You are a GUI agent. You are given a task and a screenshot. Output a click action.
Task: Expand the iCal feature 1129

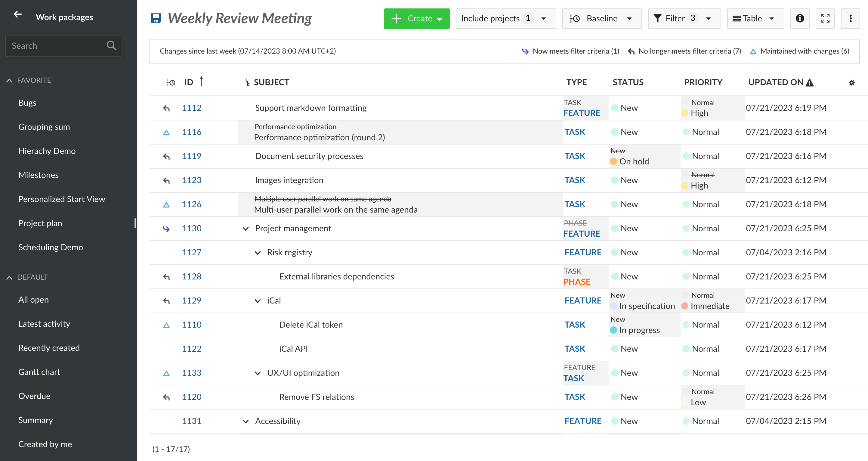pyautogui.click(x=257, y=300)
